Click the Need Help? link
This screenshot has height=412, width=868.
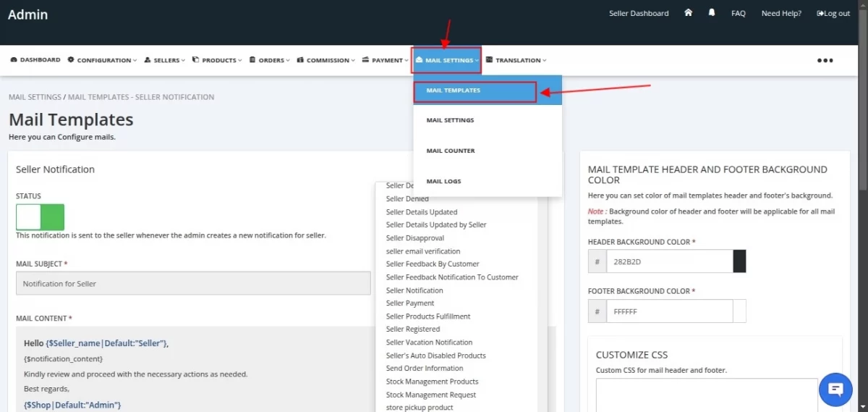coord(781,14)
